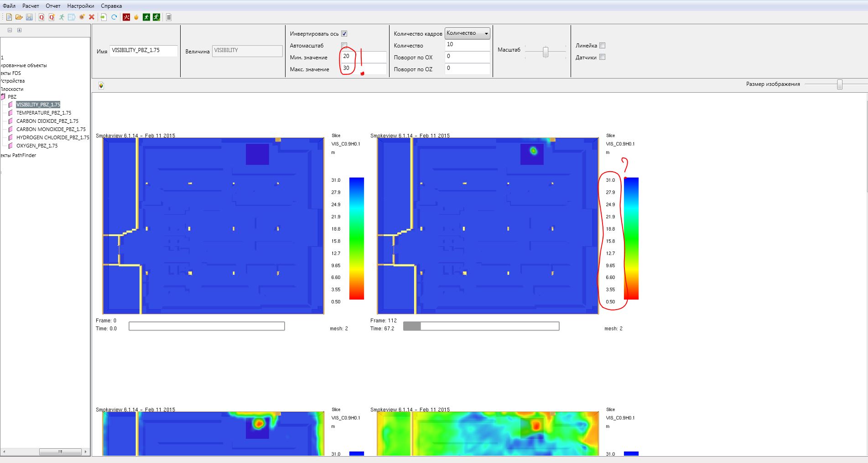Open the Отчет menu

point(53,6)
